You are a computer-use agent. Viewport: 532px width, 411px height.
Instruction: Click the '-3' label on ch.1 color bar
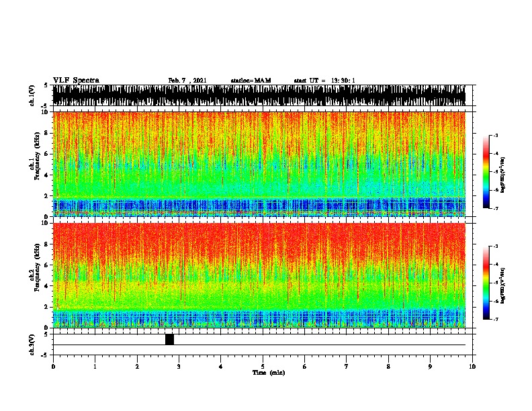(x=495, y=136)
